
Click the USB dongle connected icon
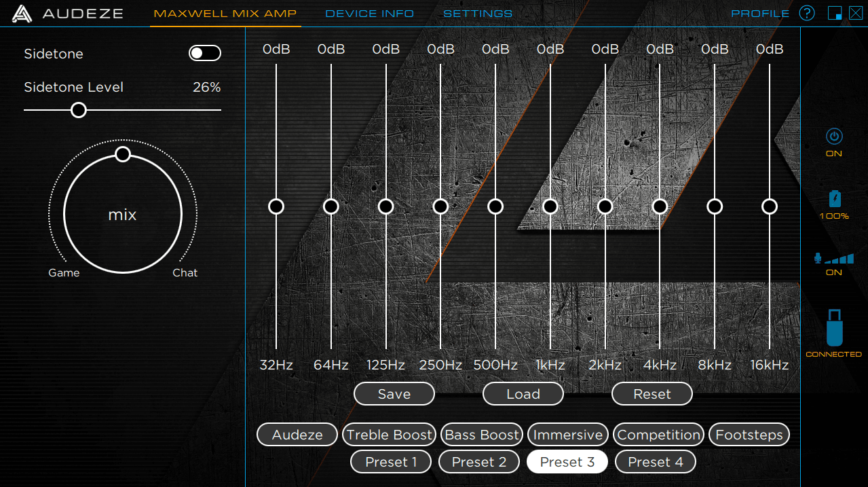coord(834,327)
